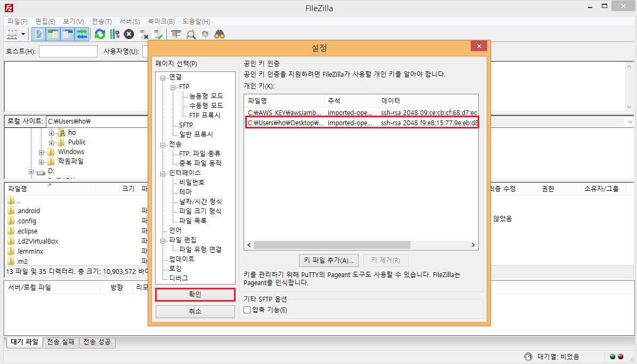Collapse the 파일 편집 tree node
Image resolution: width=637 pixels, height=364 pixels.
coord(163,240)
